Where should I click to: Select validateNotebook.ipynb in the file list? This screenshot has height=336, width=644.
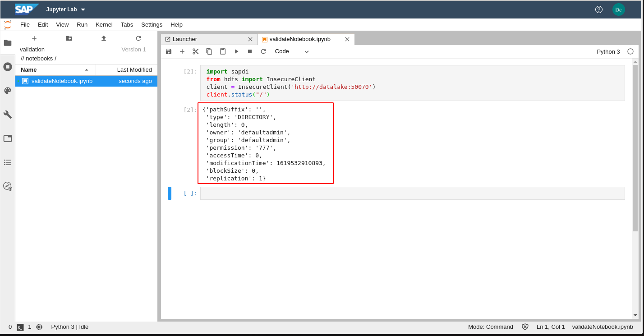[x=86, y=81]
